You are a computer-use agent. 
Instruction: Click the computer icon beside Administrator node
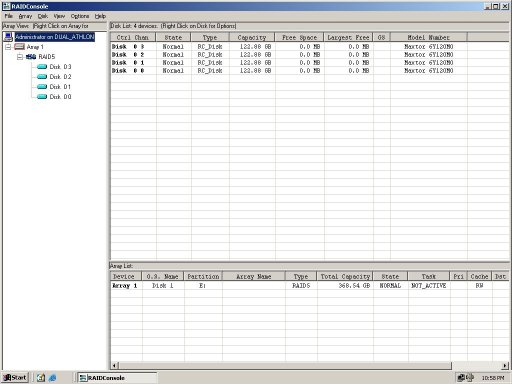(x=8, y=37)
